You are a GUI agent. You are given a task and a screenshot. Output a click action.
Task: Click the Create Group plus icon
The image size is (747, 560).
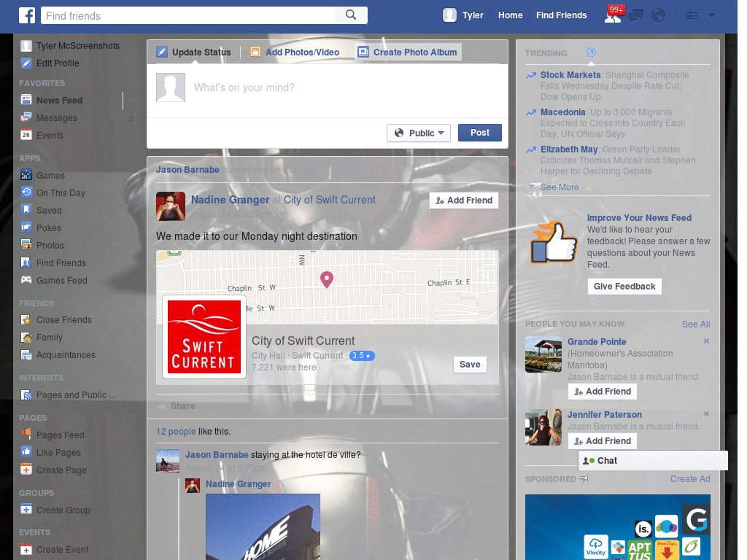pos(26,510)
